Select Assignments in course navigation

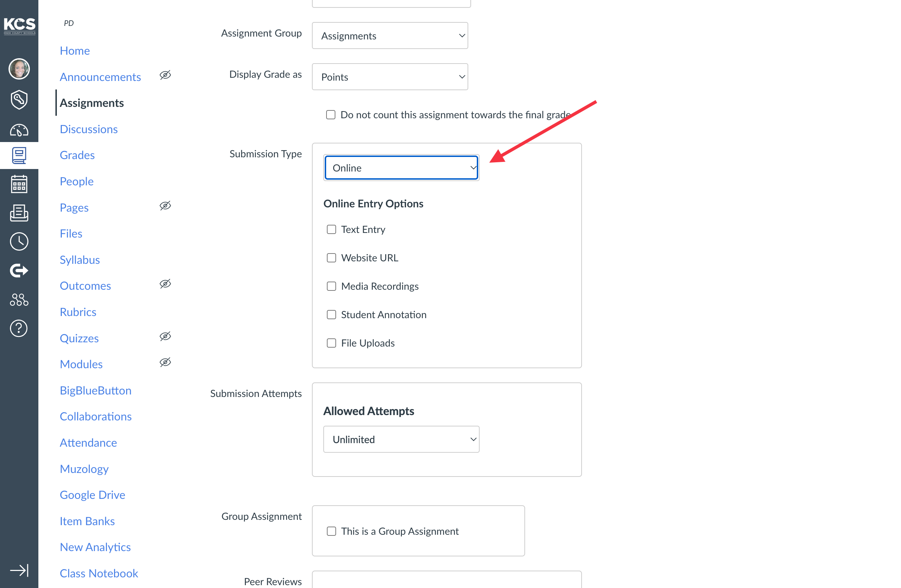click(92, 103)
